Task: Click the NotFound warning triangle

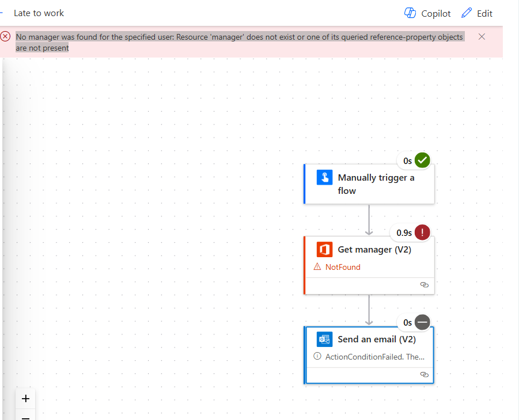Action: pos(317,267)
